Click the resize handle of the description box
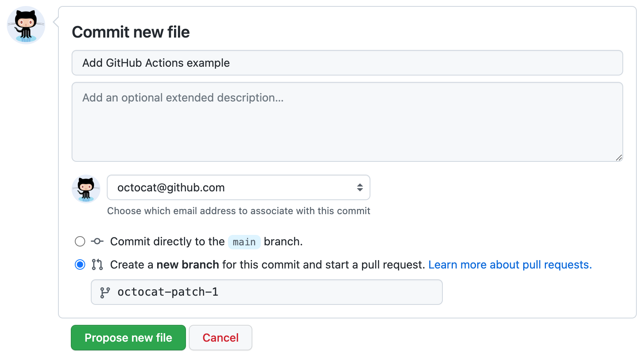This screenshot has width=644, height=358. [x=619, y=157]
